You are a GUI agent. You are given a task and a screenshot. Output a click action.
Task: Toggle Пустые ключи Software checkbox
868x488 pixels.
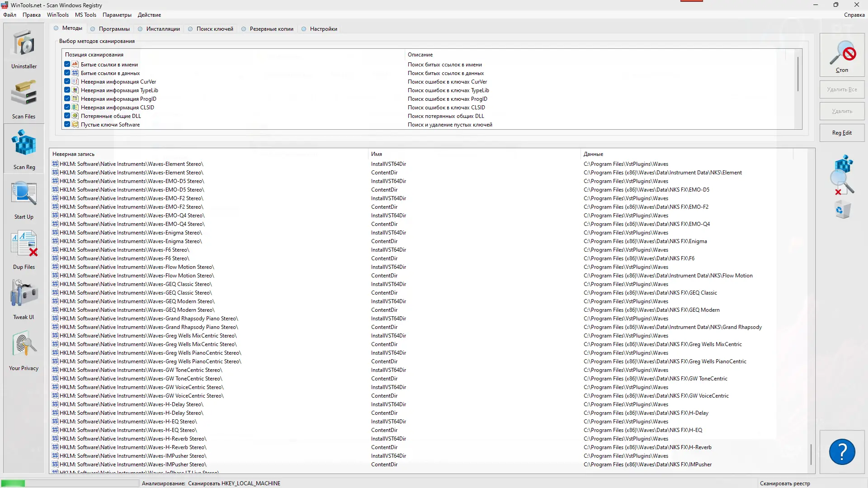pos(67,125)
